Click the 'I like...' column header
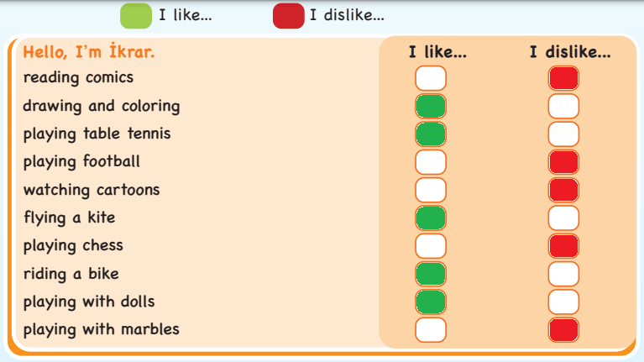The image size is (644, 362). coord(437,52)
